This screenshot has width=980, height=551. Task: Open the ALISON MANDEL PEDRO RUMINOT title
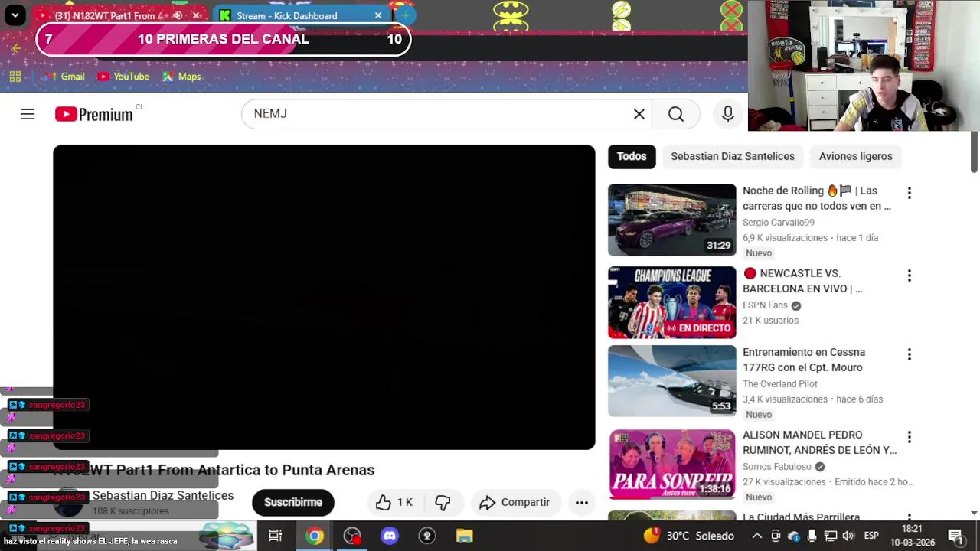click(819, 442)
